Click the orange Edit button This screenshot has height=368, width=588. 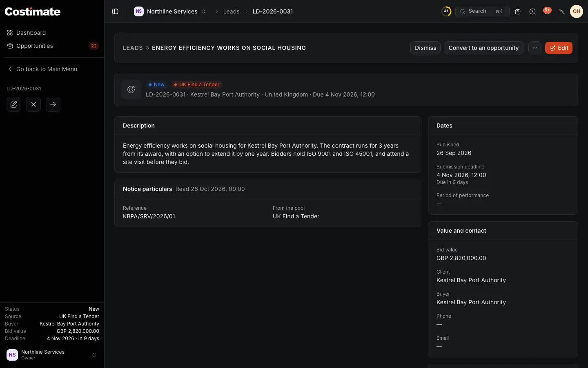[559, 48]
